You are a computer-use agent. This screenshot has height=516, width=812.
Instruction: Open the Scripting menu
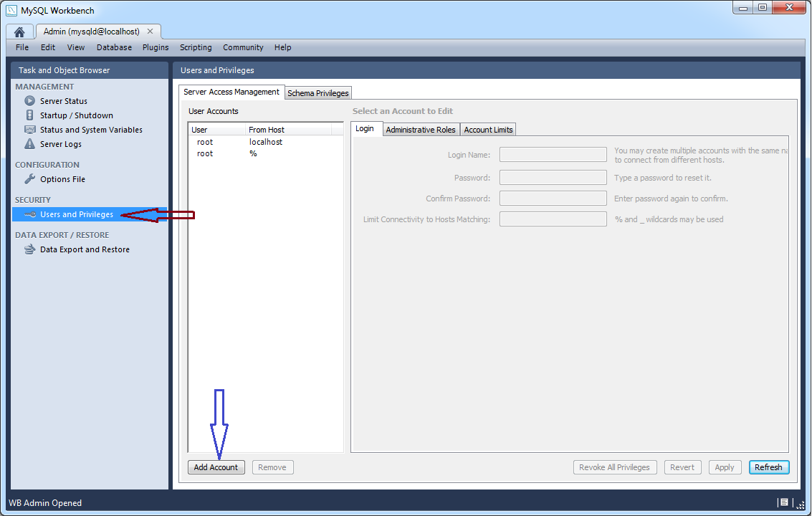(x=196, y=47)
